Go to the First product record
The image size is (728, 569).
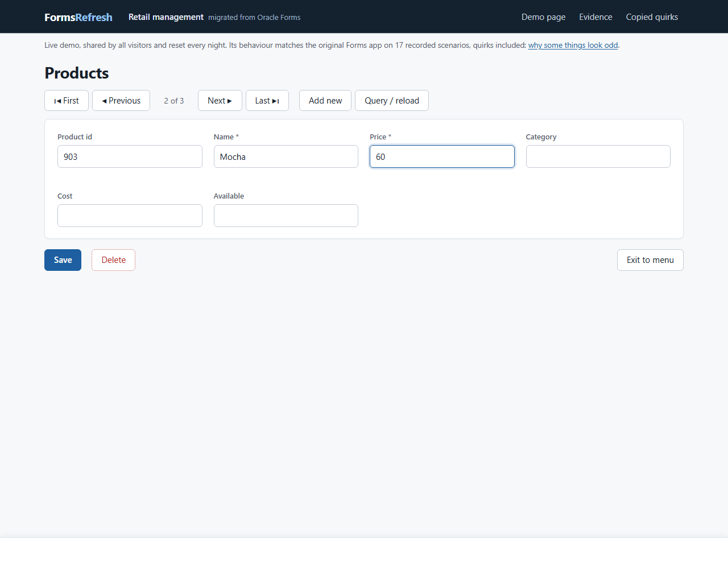(67, 101)
